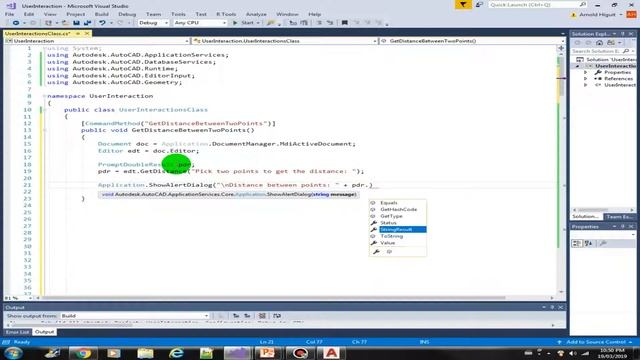640x360 pixels.
Task: Click the pin icon on UserInteractionsClass.cs tab
Action: pyautogui.click(x=78, y=33)
